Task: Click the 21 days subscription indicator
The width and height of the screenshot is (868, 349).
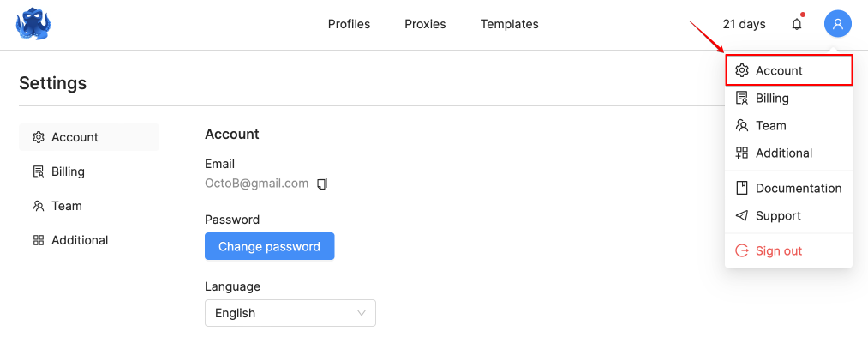Action: pos(744,24)
